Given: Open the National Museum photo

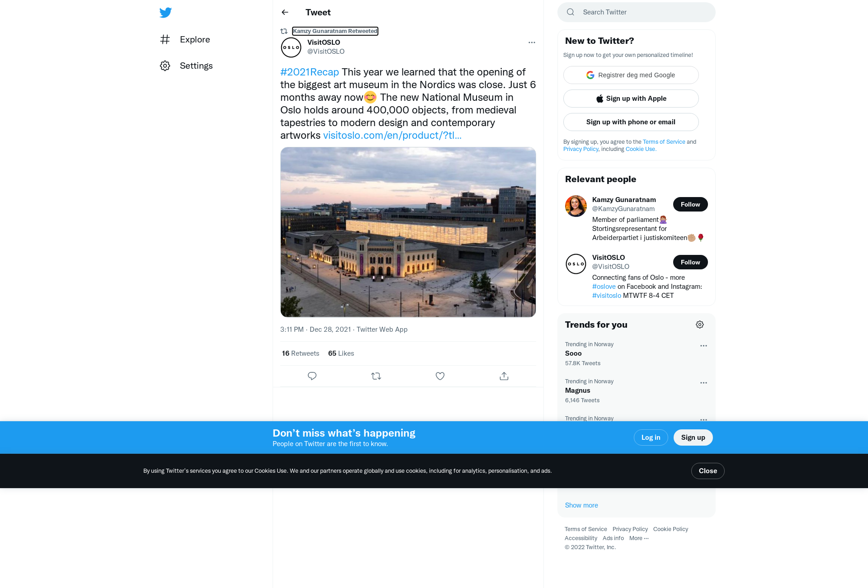Looking at the screenshot, I should (x=408, y=232).
